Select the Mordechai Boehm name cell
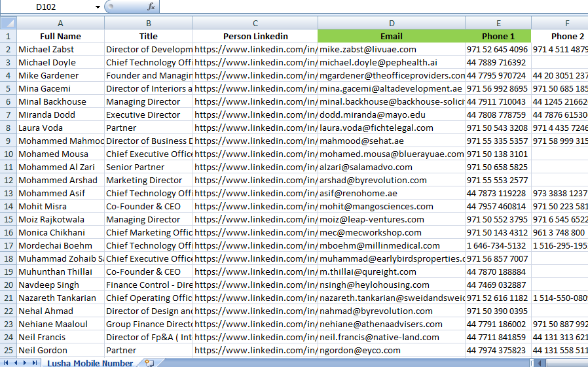The image size is (588, 367). pos(60,246)
